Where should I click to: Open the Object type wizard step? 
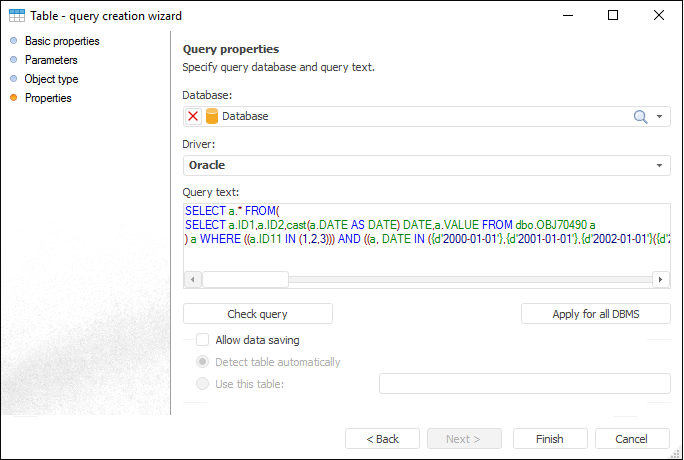click(x=51, y=79)
